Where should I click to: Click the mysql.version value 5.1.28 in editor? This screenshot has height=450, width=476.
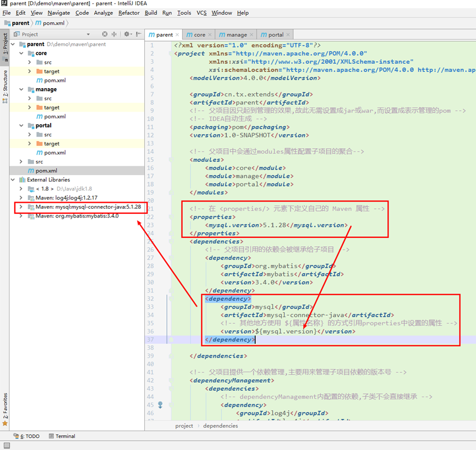click(275, 225)
